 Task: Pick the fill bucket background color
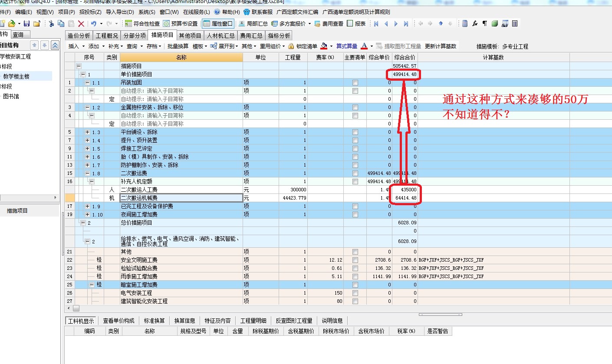[324, 46]
